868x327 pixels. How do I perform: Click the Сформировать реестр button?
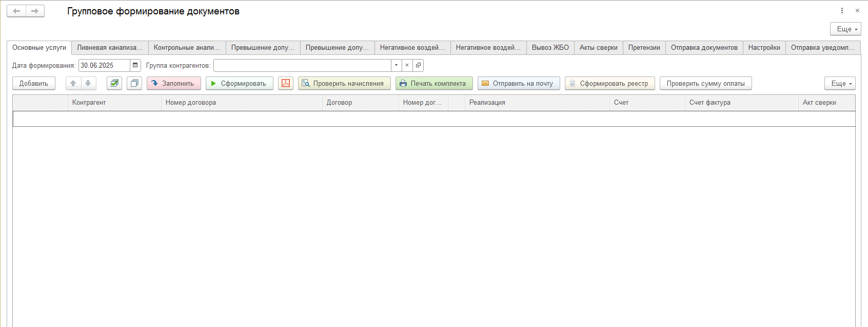coord(610,83)
